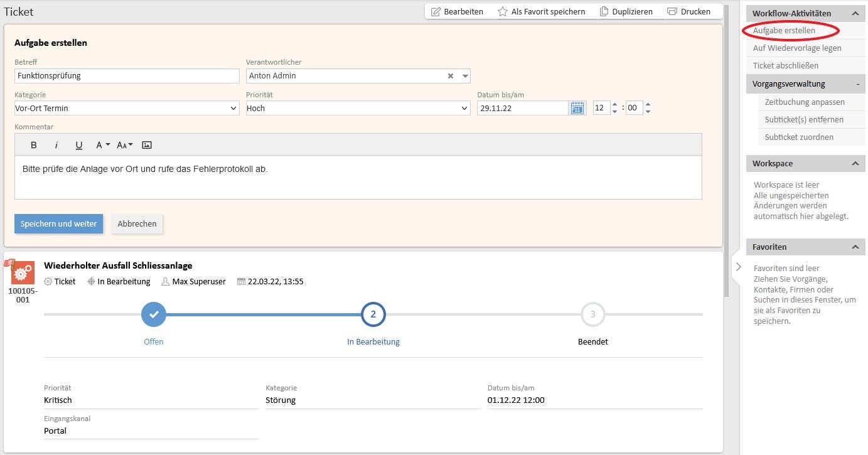Collapse the Favoriten panel
The height and width of the screenshot is (455, 868).
coord(855,246)
